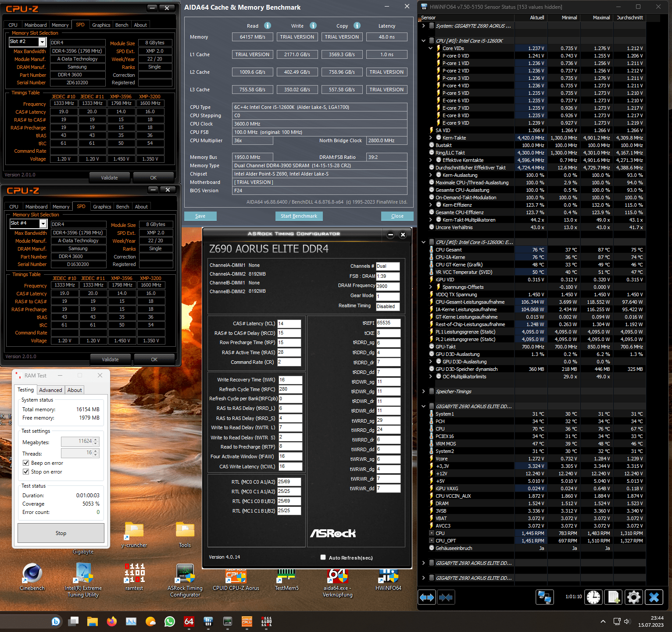
Task: Open Intel Extreme Tuning Utility shortcut
Action: pyautogui.click(x=83, y=579)
